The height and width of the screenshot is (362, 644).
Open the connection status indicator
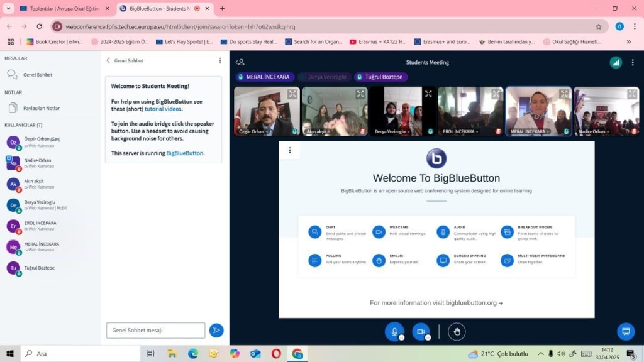click(x=616, y=62)
